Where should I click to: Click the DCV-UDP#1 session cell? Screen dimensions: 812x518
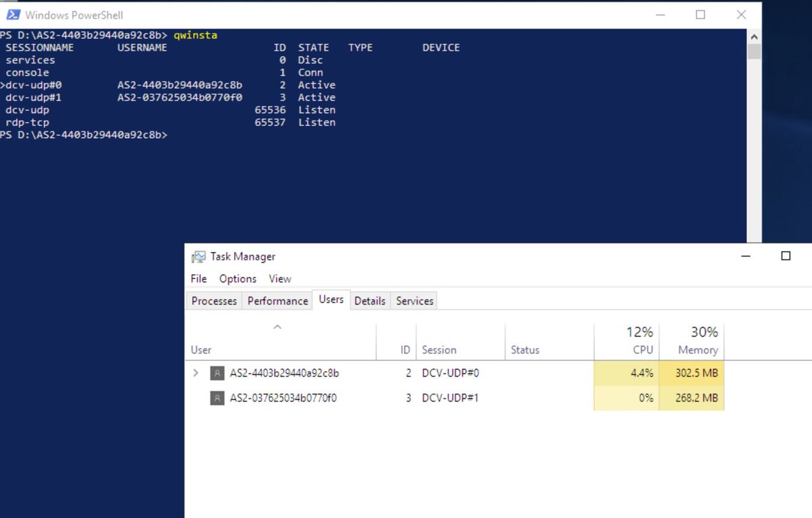(x=450, y=398)
